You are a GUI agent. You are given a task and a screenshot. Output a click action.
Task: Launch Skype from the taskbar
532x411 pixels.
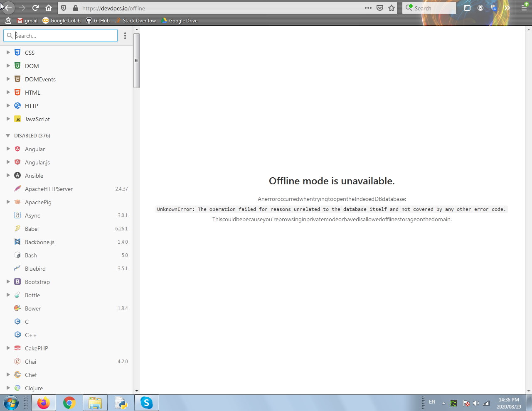coord(146,402)
